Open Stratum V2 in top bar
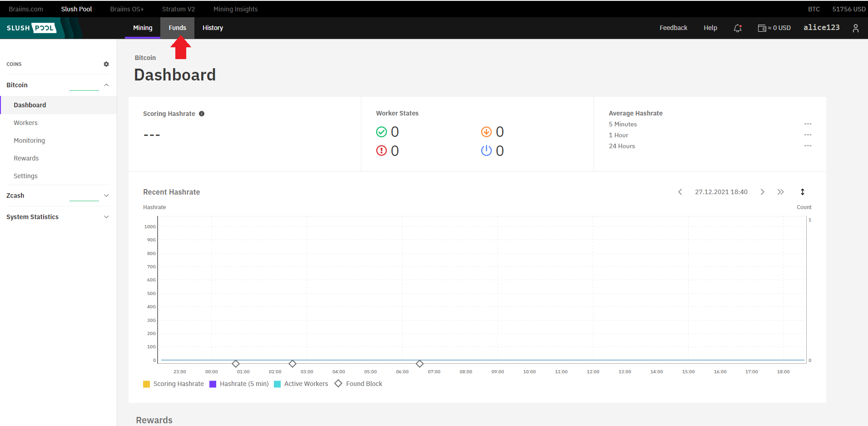868x426 pixels. point(179,9)
